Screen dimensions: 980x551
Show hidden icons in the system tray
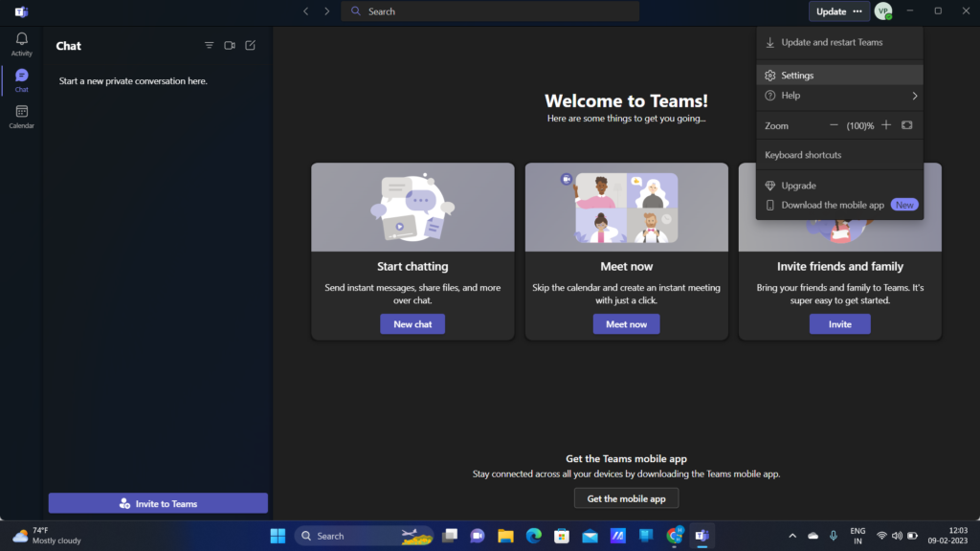click(792, 536)
